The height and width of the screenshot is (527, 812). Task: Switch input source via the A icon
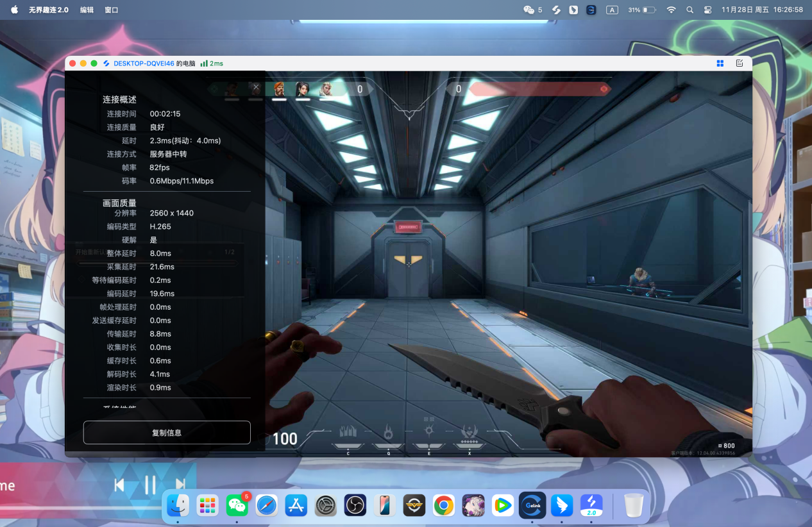point(612,10)
